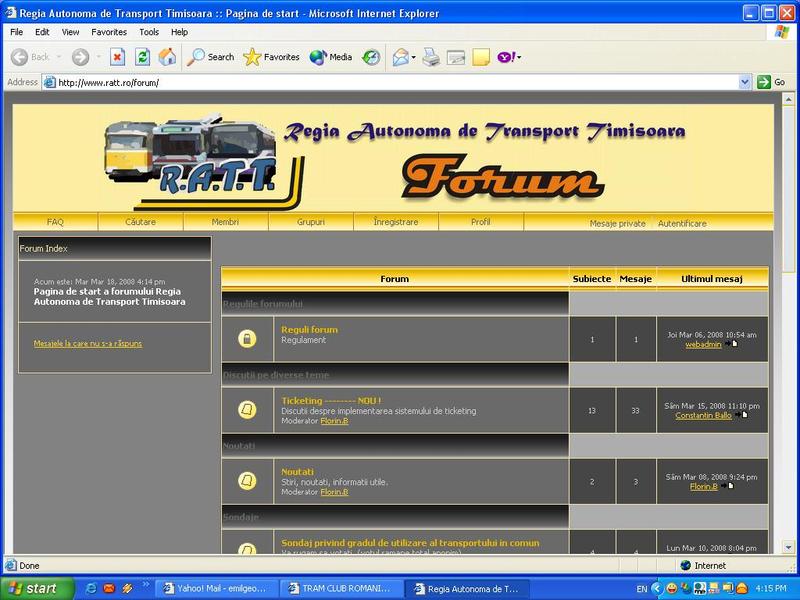Click the page scrollbar down arrow
The height and width of the screenshot is (600, 800).
click(789, 546)
